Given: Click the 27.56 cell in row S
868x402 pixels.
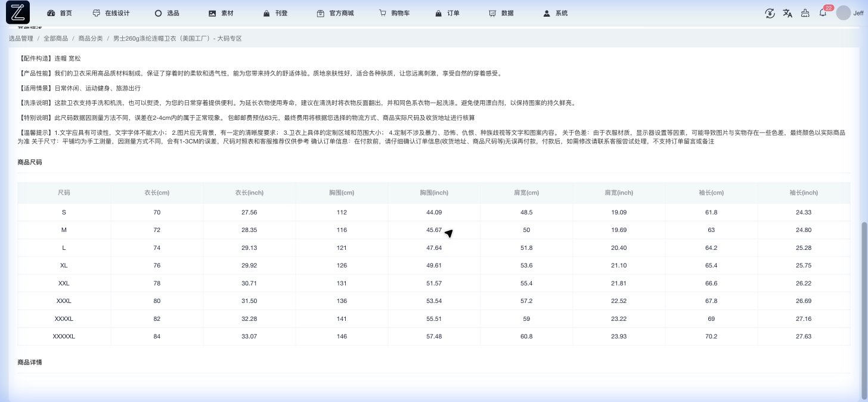Looking at the screenshot, I should (x=249, y=212).
